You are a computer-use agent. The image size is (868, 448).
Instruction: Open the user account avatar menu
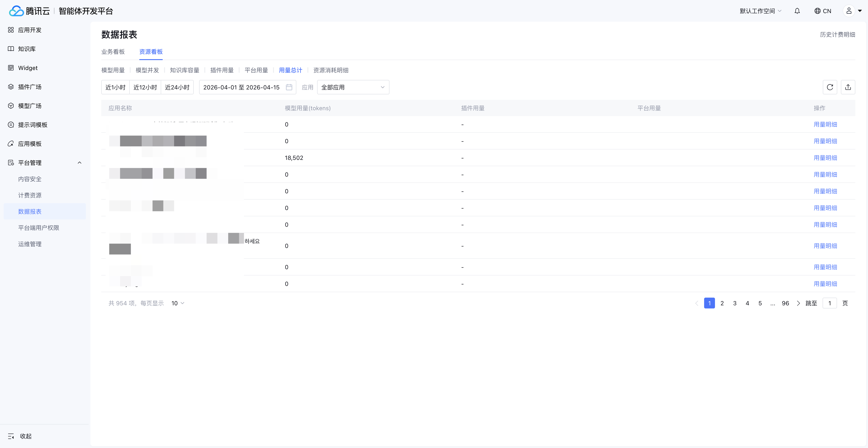849,11
